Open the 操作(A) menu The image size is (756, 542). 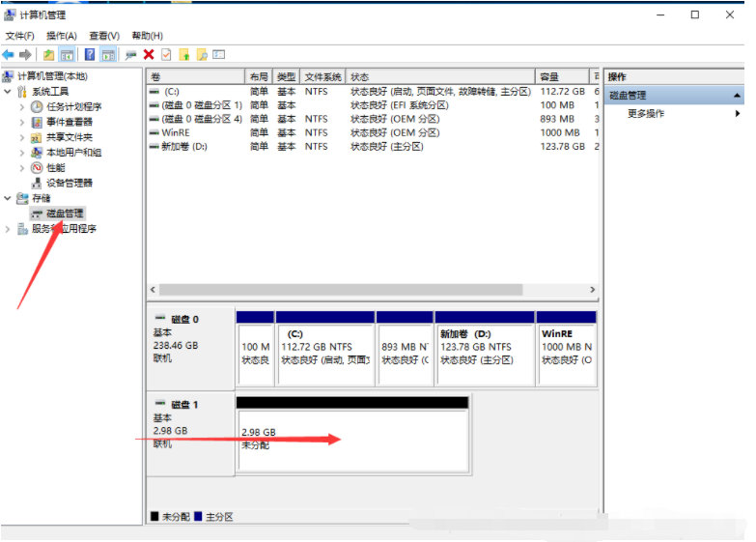point(61,36)
